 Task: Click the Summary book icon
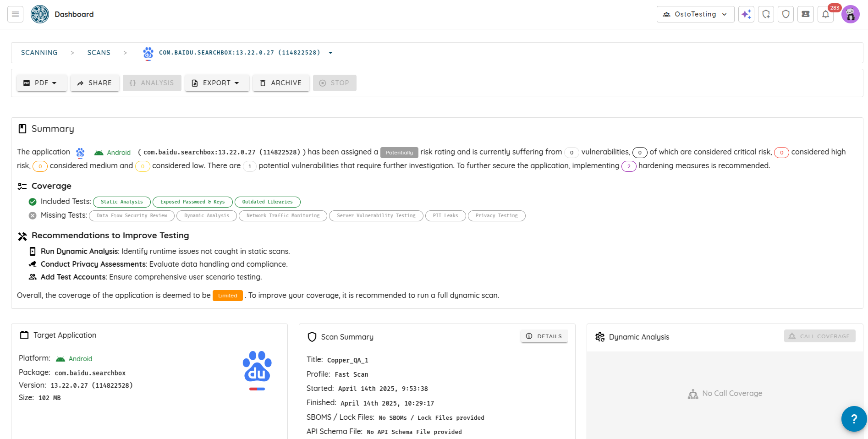click(22, 129)
